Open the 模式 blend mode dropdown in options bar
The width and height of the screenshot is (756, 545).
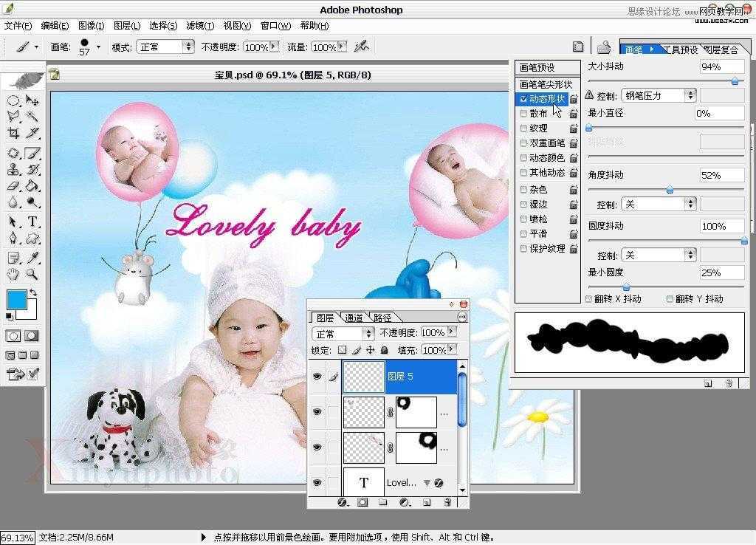tap(166, 46)
